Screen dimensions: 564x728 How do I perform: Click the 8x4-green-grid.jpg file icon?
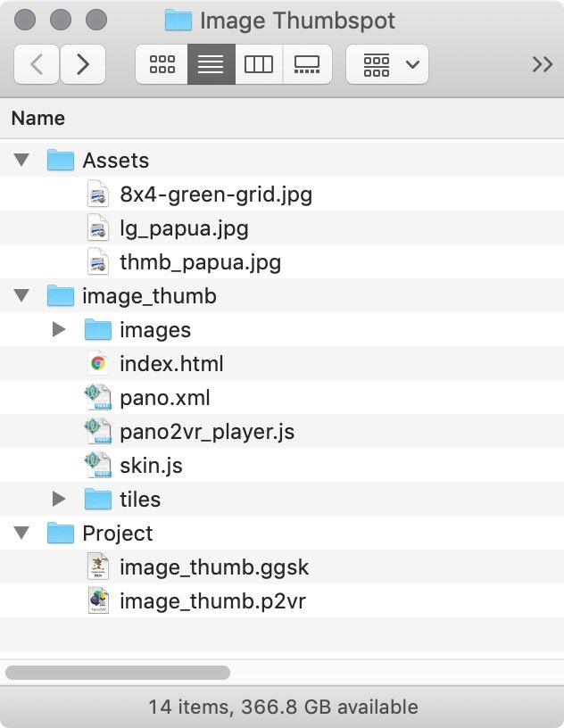(x=98, y=194)
